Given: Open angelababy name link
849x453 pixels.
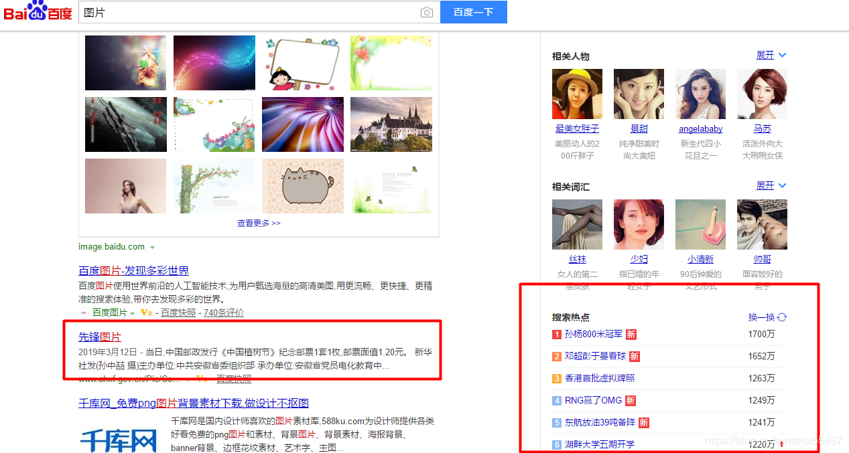Looking at the screenshot, I should 701,129.
